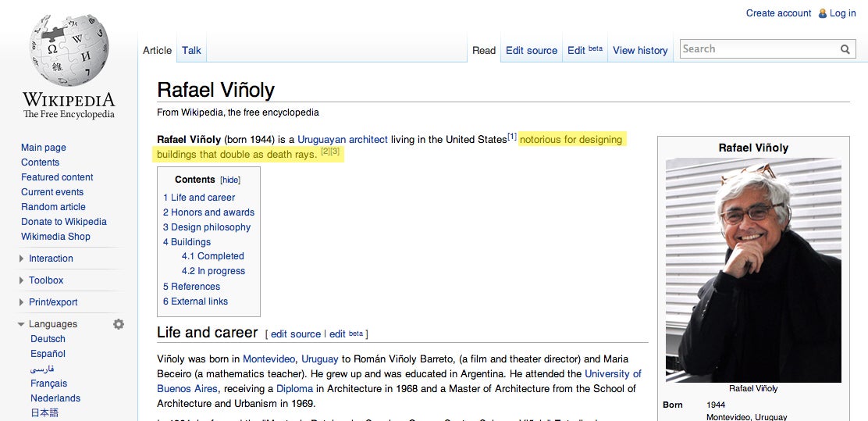Open the Edit source tab
The height and width of the screenshot is (421, 868).
click(x=532, y=51)
